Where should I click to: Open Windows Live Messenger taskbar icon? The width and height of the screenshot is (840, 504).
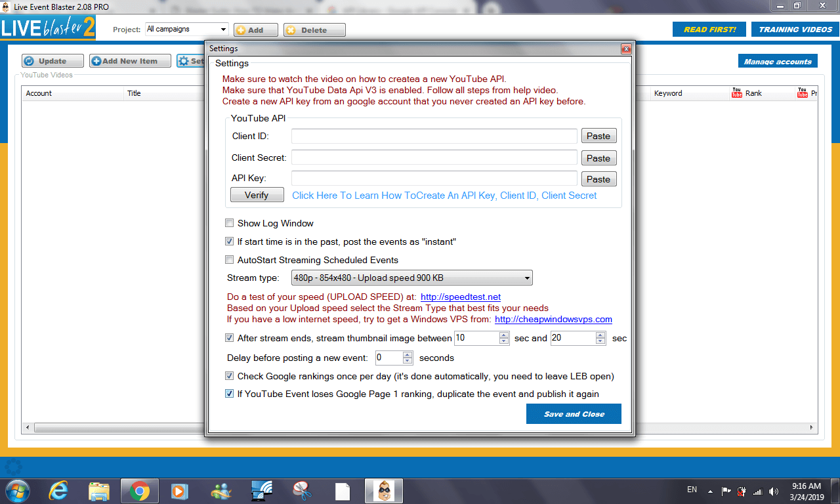[220, 491]
